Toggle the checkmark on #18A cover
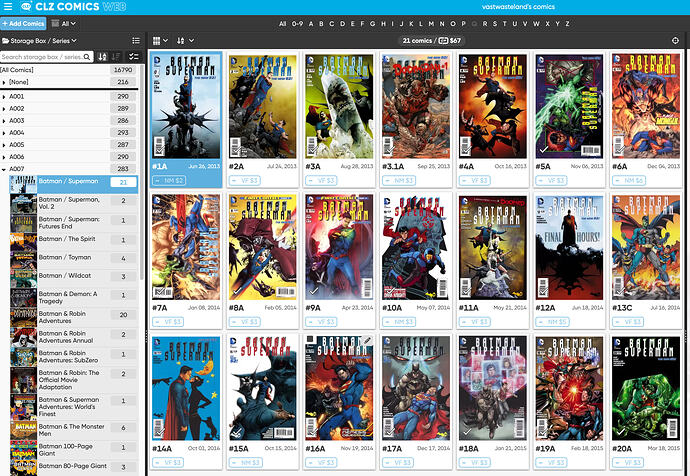Image resolution: width=690 pixels, height=476 pixels. pos(467,432)
